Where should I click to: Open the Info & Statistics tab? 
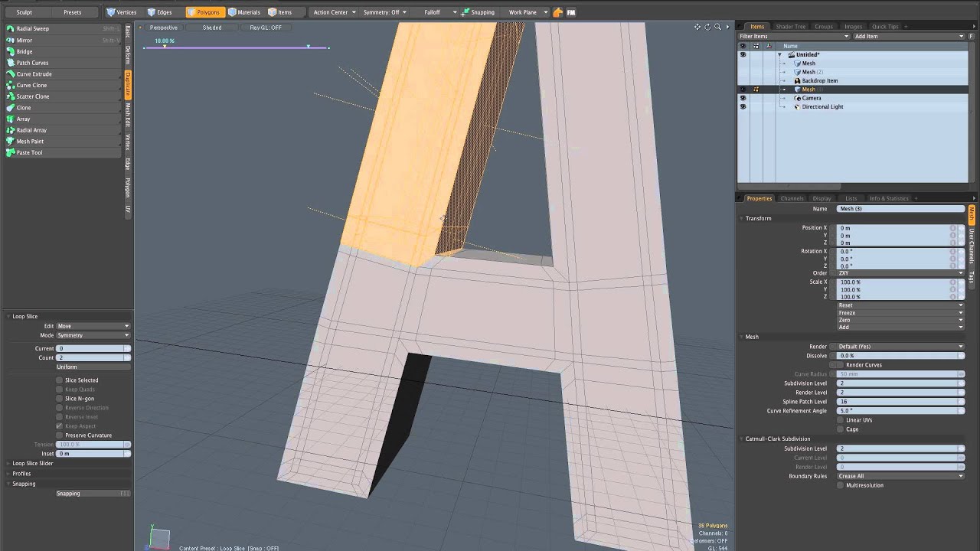889,198
